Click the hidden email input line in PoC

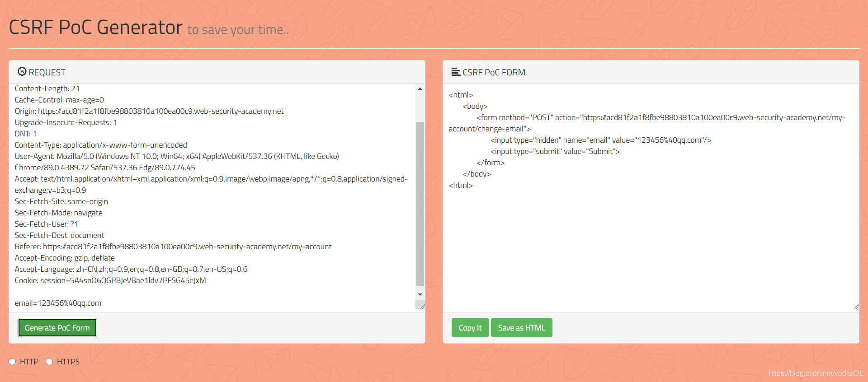(x=601, y=140)
